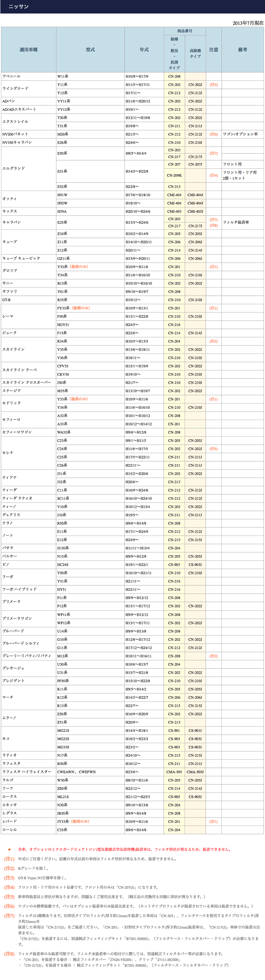Select the フィルタ装着車 remark
The image size is (265, 980).
click(x=236, y=223)
